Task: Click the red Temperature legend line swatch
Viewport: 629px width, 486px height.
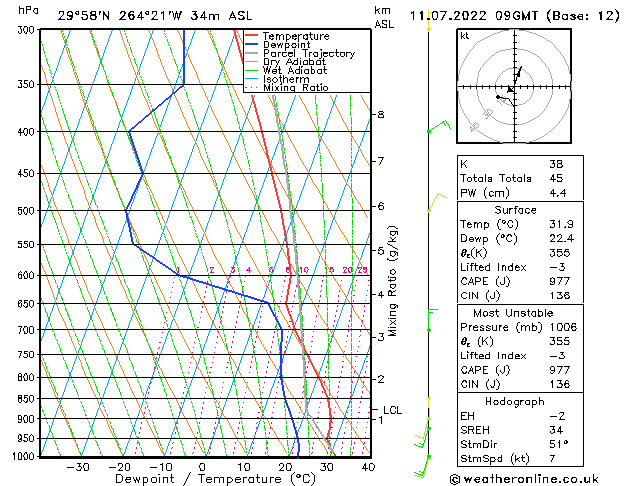Action: point(251,36)
